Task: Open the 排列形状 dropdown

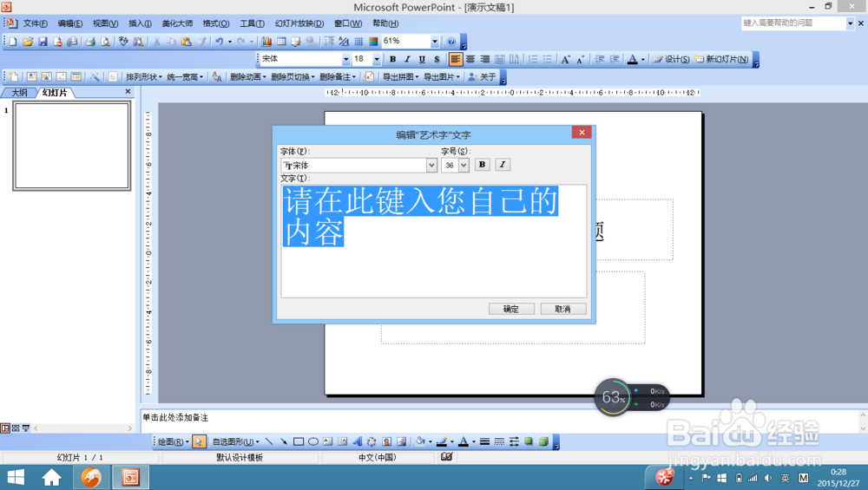Action: [144, 77]
